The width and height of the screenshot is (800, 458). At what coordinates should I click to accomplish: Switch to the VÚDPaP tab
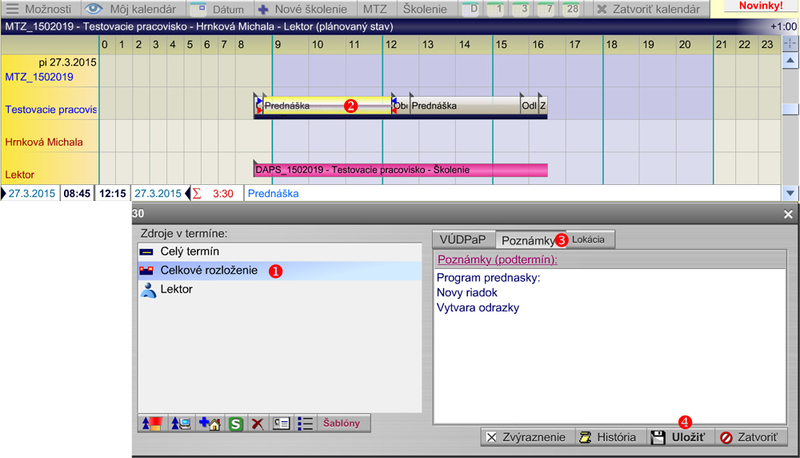(463, 240)
